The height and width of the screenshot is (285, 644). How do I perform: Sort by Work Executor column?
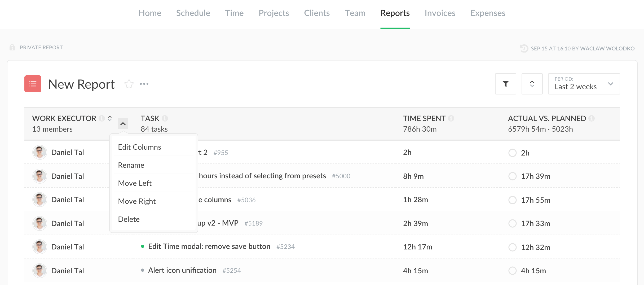(x=109, y=118)
